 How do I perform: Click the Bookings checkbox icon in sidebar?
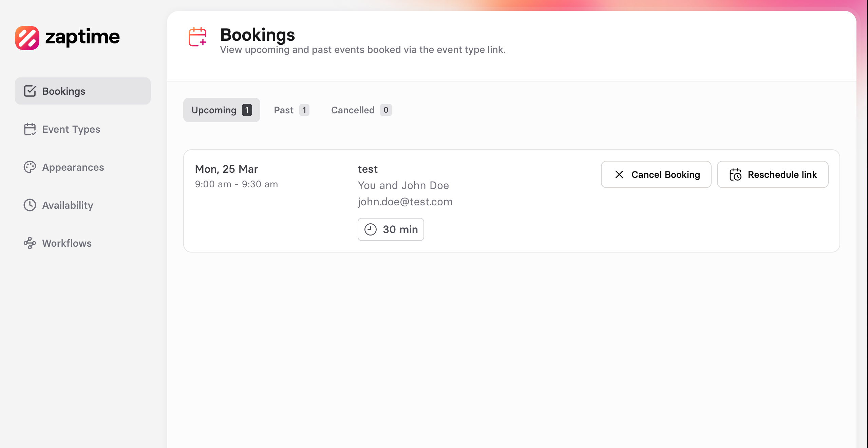[30, 91]
